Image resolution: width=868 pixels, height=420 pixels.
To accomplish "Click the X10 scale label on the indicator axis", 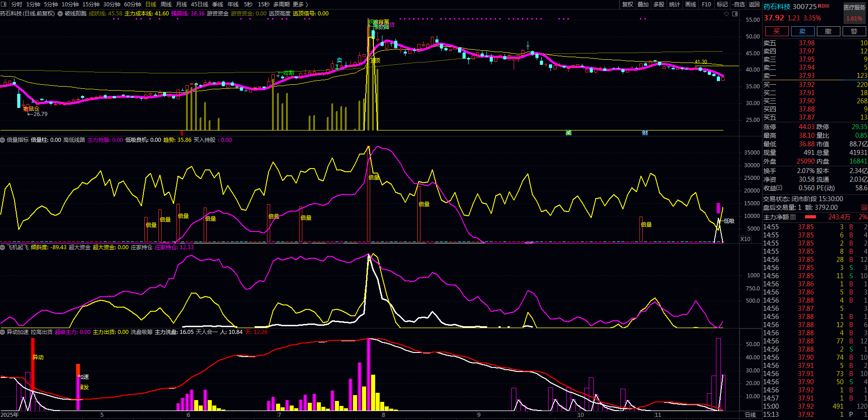I will pyautogui.click(x=745, y=239).
